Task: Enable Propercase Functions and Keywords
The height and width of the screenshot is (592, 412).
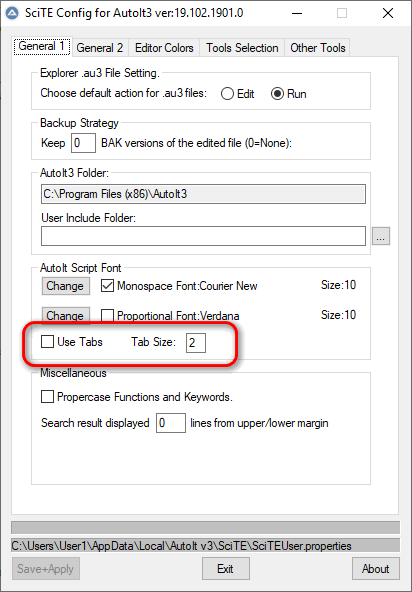Action: click(47, 397)
